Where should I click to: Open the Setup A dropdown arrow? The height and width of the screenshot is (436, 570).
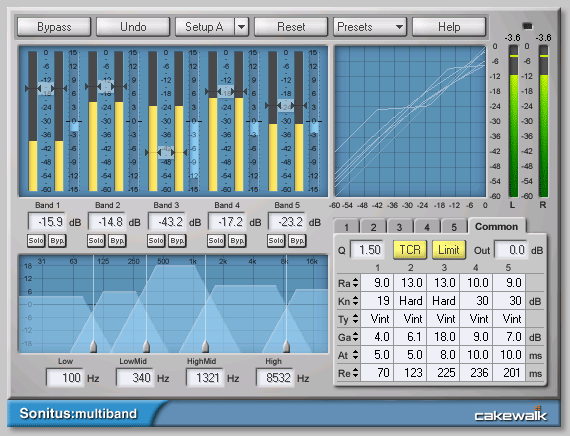click(242, 27)
